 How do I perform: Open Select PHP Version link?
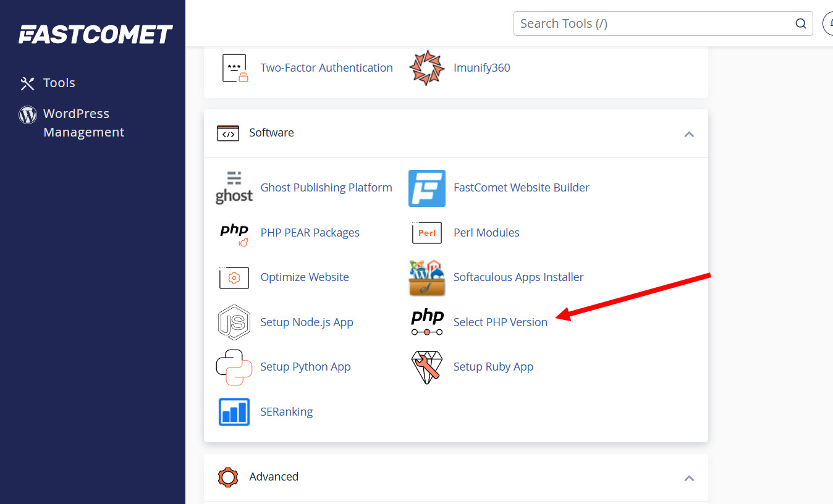pos(501,322)
